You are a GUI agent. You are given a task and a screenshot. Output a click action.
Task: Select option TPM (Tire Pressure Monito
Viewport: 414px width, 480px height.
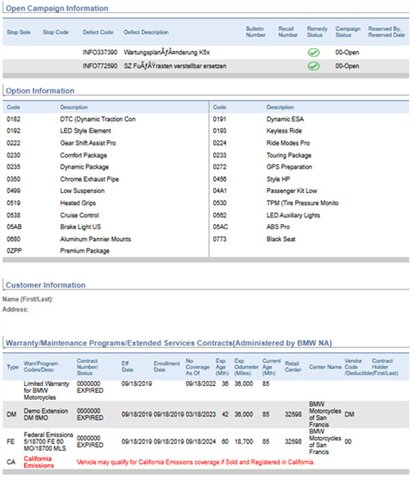302,203
